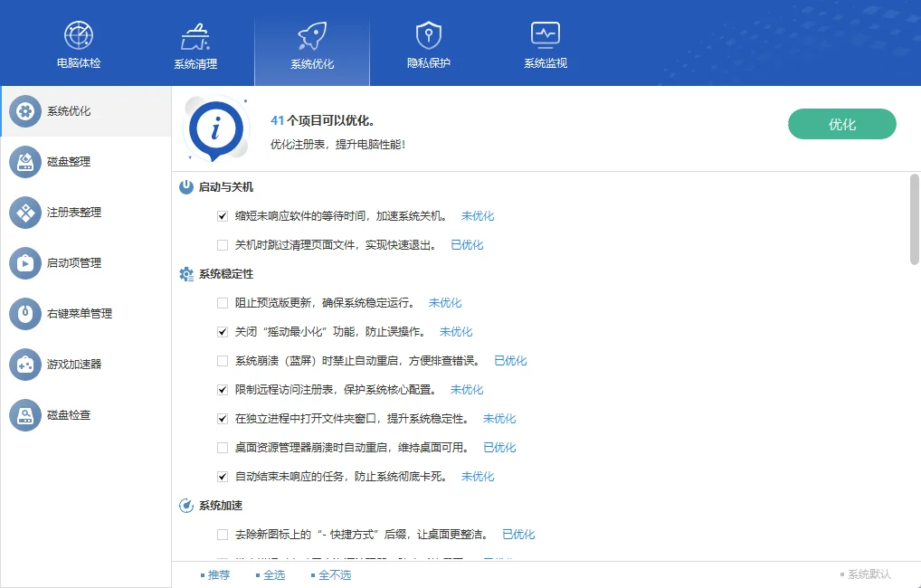
Task: Open the 系统监视 monitor icon
Action: [x=545, y=35]
